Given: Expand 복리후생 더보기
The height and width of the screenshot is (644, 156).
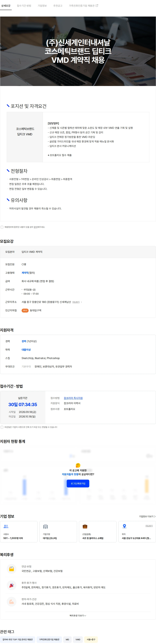Looking at the screenshot, I should [x=78, y=615].
